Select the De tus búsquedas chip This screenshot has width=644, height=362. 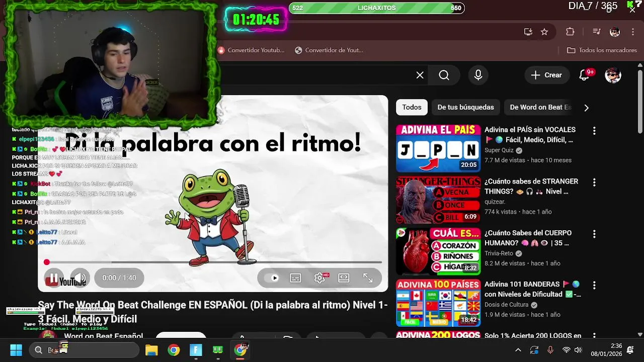point(465,107)
